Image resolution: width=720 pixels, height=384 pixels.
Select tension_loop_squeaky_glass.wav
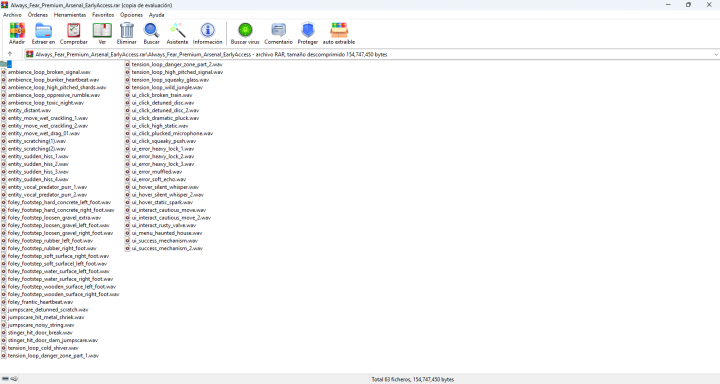(x=167, y=80)
